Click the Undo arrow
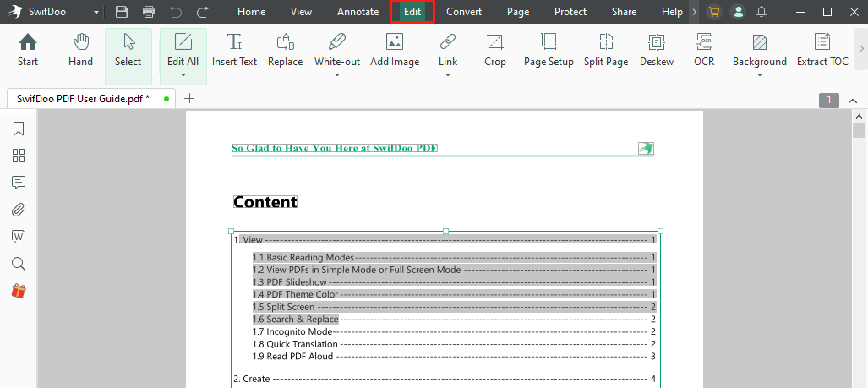 tap(176, 12)
